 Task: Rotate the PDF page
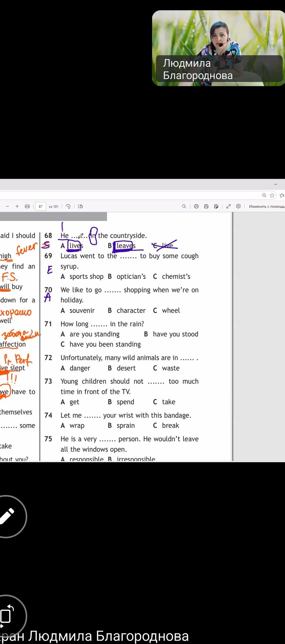[68, 206]
